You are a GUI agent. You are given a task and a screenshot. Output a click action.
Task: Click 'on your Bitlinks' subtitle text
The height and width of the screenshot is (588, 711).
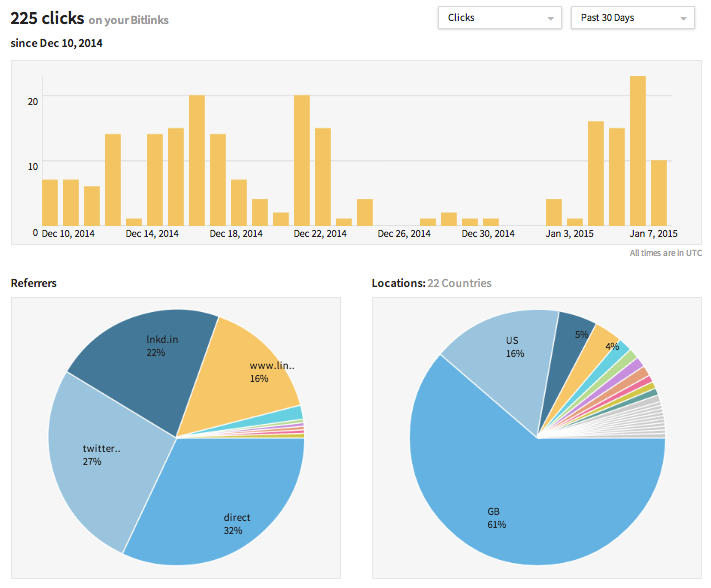coord(128,20)
